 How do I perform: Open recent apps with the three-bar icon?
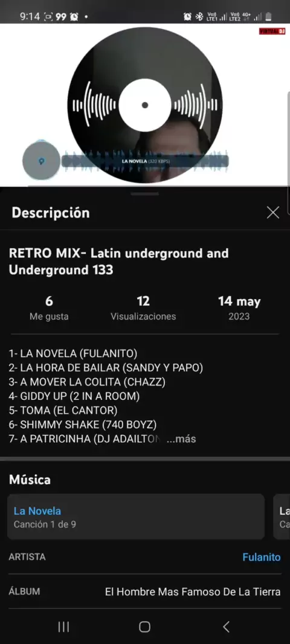coord(63,626)
